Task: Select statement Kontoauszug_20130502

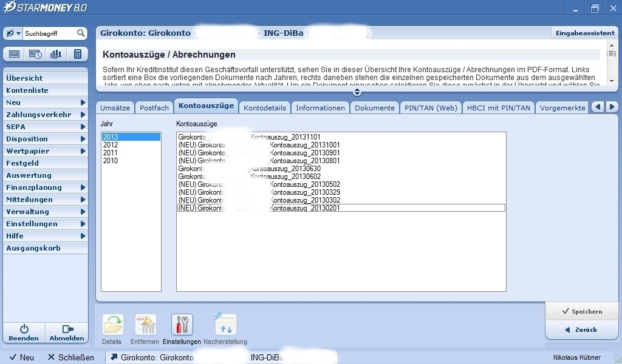Action: 341,184
